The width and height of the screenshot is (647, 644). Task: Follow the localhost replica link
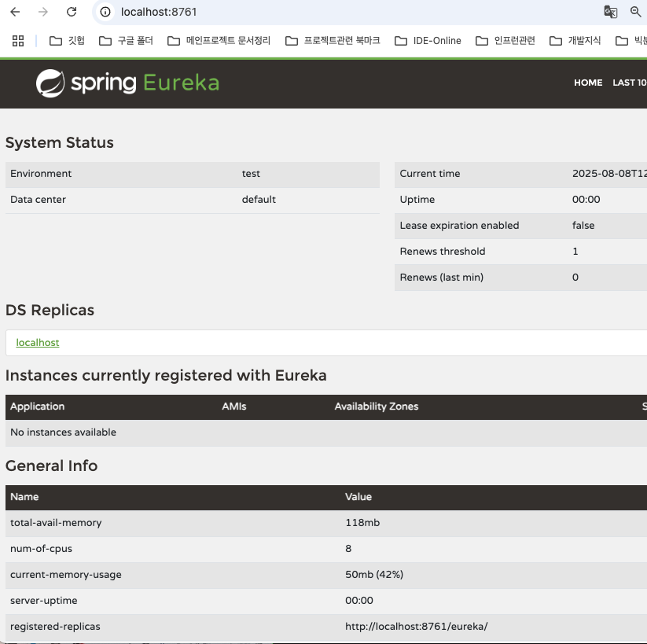(38, 343)
